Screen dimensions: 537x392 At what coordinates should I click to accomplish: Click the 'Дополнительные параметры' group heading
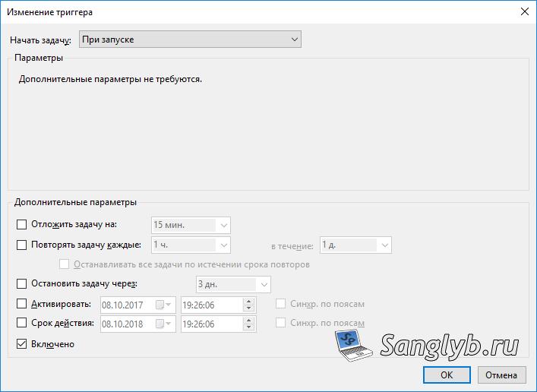pos(75,202)
